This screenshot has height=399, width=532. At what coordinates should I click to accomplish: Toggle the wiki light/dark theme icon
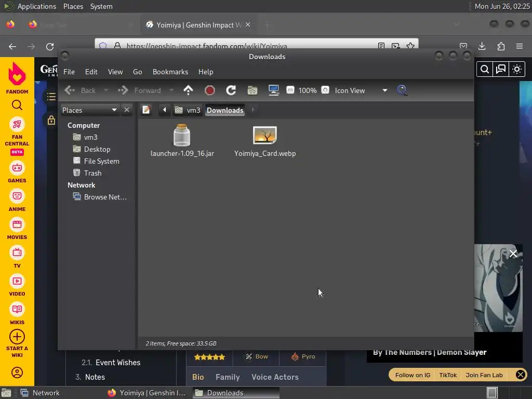[x=517, y=69]
